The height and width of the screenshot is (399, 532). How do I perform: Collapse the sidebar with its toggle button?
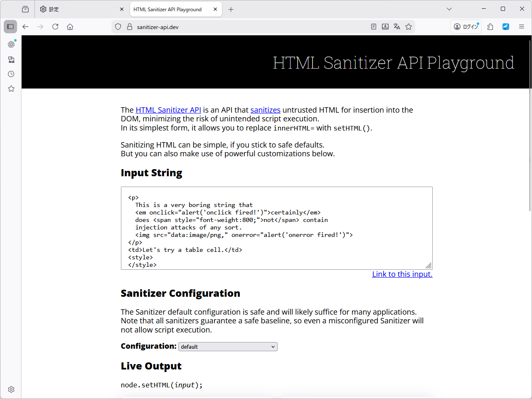(10, 27)
